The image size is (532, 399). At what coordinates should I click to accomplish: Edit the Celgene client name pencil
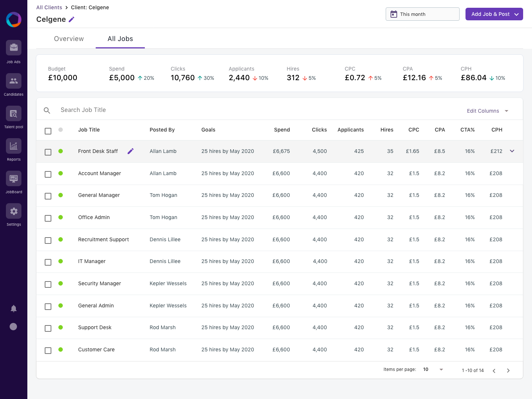pos(72,20)
